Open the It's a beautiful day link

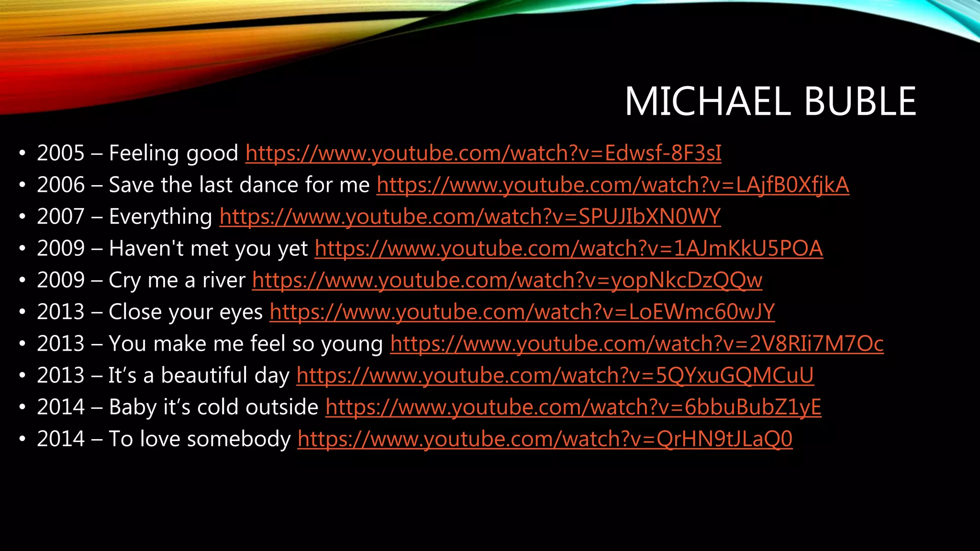(x=555, y=375)
